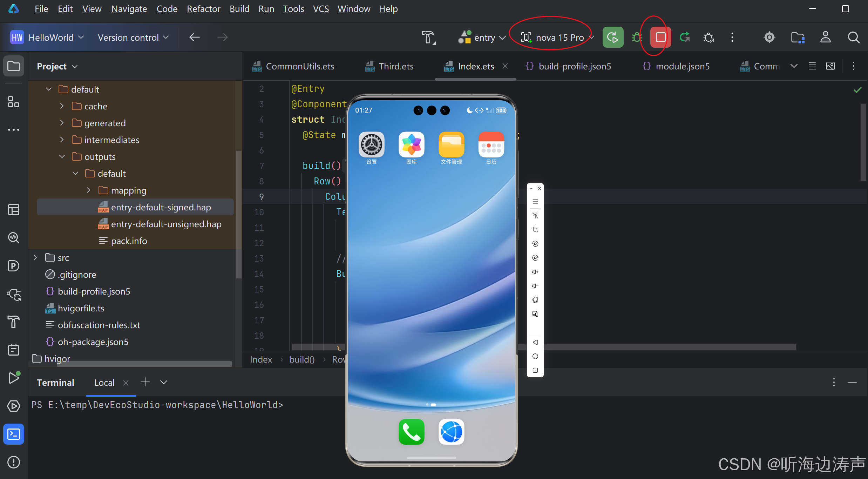Click the project tree vertical scrollbar

(x=239, y=214)
